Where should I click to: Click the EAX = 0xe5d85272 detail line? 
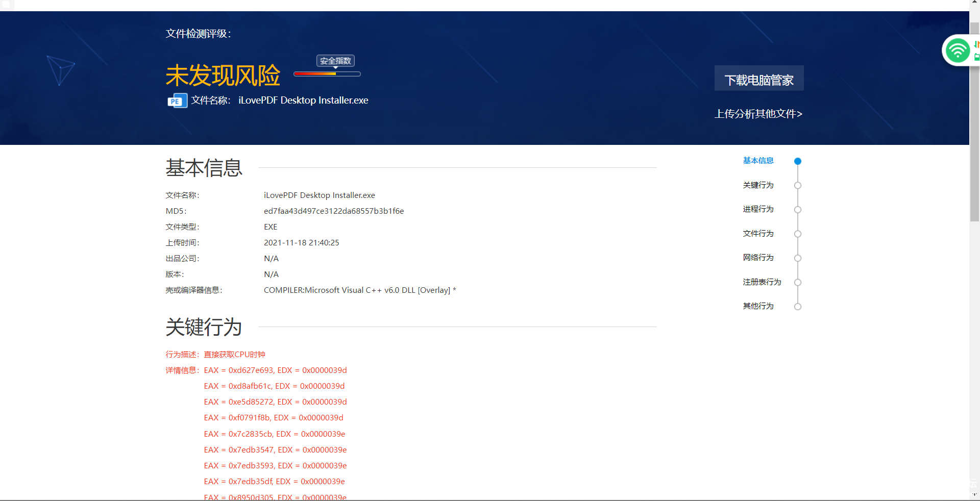[275, 402]
